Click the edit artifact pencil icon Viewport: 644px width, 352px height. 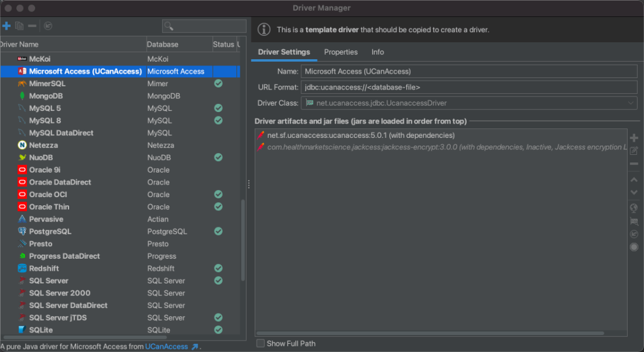[633, 151]
